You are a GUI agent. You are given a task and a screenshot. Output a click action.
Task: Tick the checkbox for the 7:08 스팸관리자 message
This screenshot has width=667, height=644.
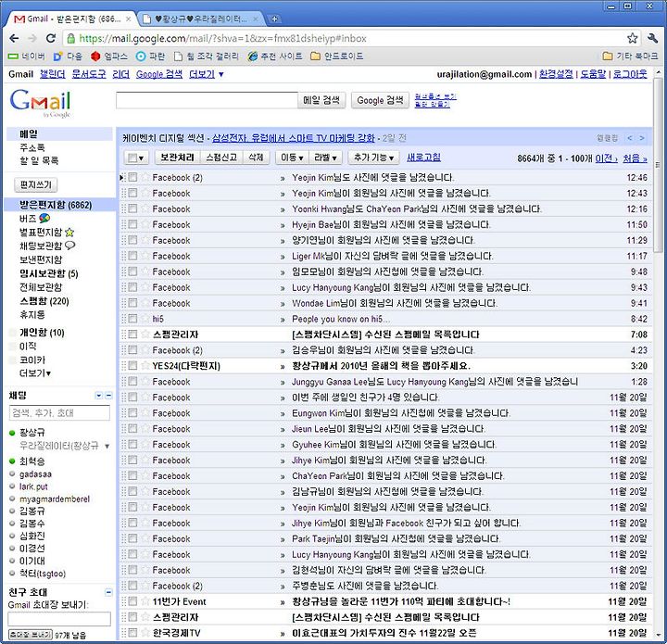point(132,334)
